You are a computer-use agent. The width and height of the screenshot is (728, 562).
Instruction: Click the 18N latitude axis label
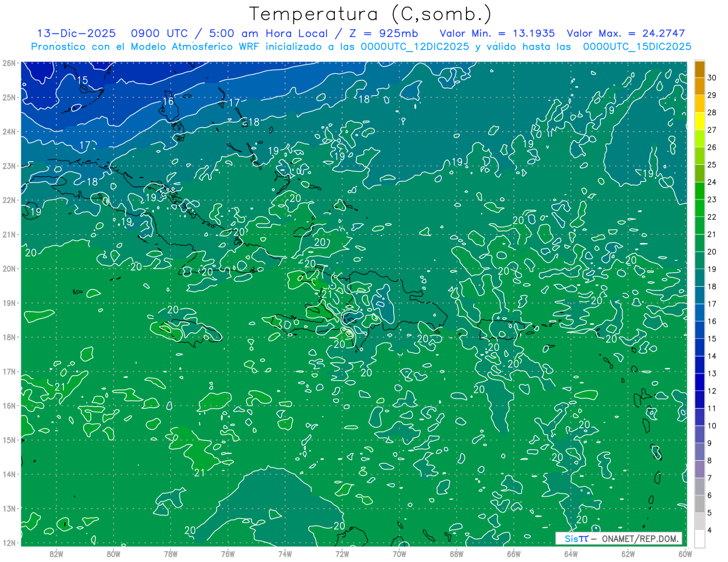(x=8, y=337)
